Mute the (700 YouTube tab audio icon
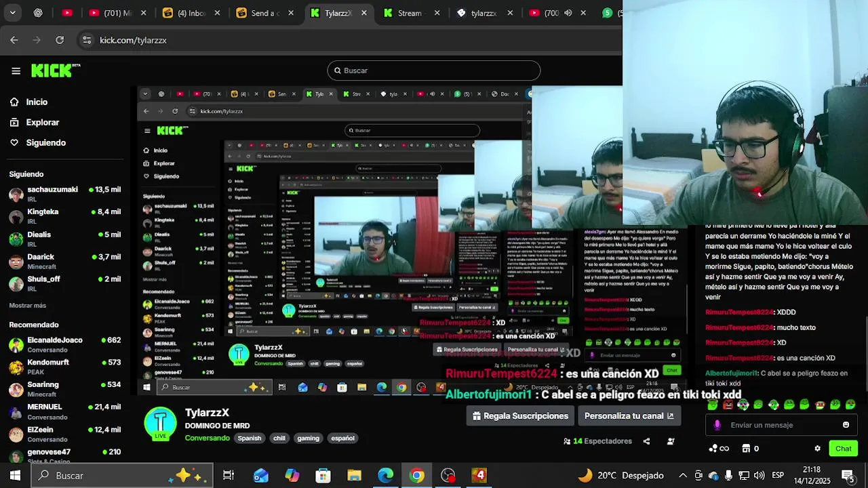Viewport: 868px width, 488px height. pyautogui.click(x=568, y=13)
